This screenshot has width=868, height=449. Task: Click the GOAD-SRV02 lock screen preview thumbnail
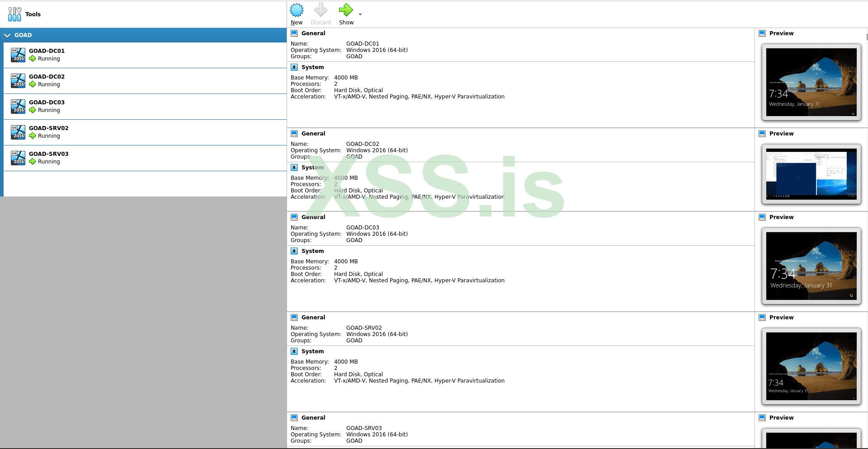(x=811, y=366)
